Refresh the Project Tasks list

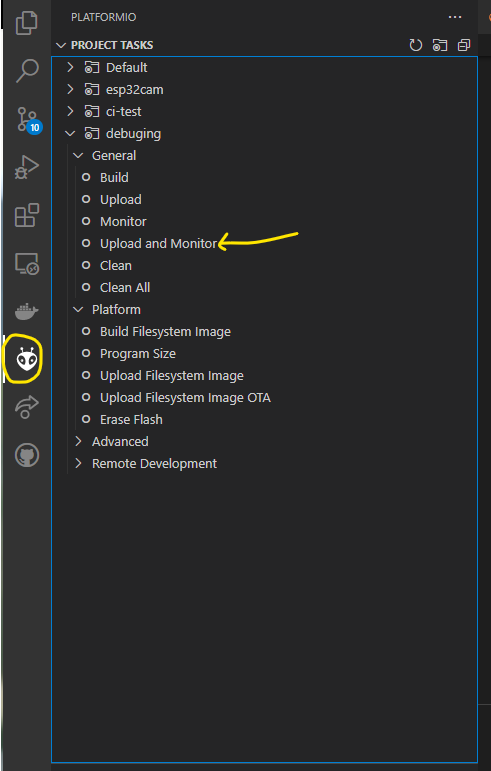pos(416,45)
